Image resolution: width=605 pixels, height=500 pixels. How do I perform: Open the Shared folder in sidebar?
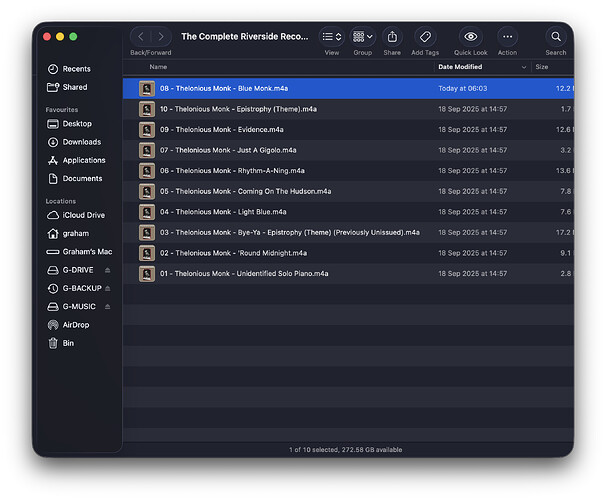click(67, 87)
